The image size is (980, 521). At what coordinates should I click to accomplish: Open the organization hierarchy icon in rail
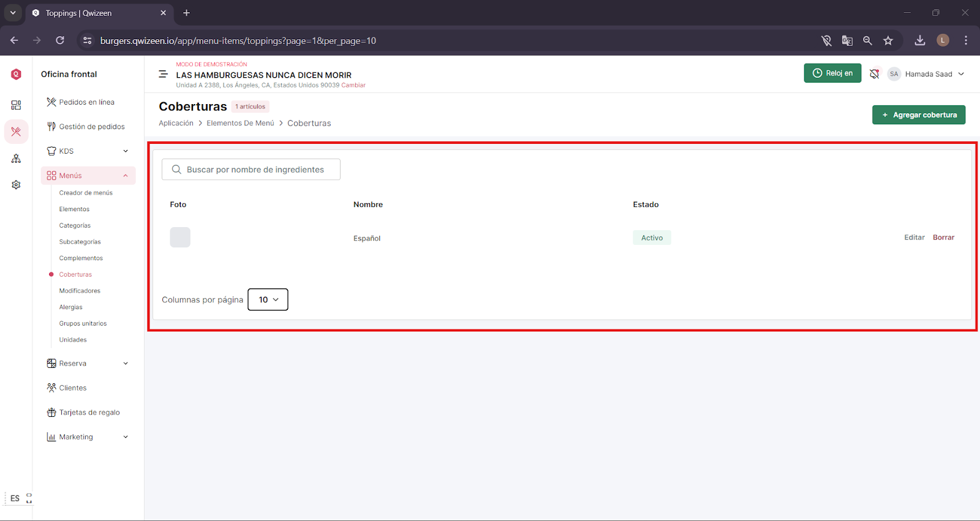pyautogui.click(x=16, y=159)
